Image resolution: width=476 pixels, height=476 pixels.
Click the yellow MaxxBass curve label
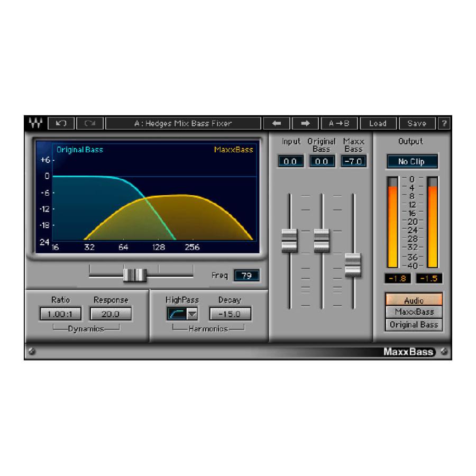tap(233, 150)
